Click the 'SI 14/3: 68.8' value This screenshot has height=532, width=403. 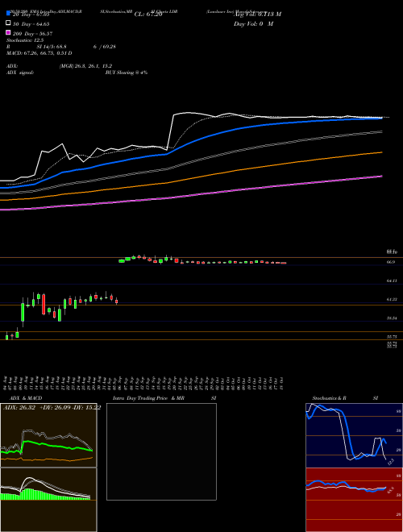click(52, 47)
